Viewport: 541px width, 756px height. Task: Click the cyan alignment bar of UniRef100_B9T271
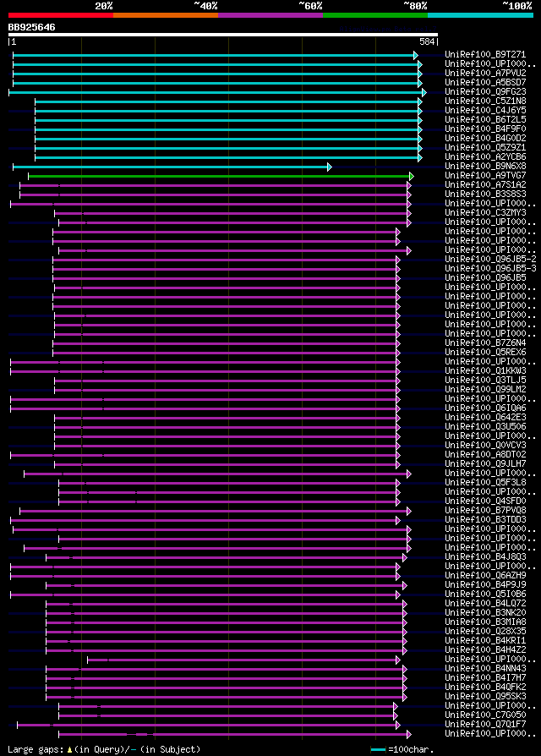(x=215, y=56)
